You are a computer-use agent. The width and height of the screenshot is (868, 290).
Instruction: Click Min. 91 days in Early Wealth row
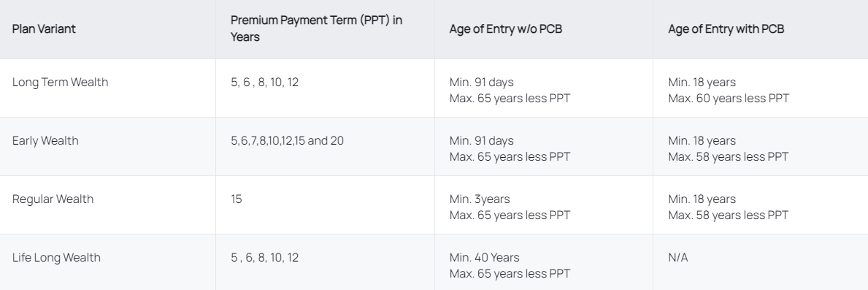coord(482,140)
